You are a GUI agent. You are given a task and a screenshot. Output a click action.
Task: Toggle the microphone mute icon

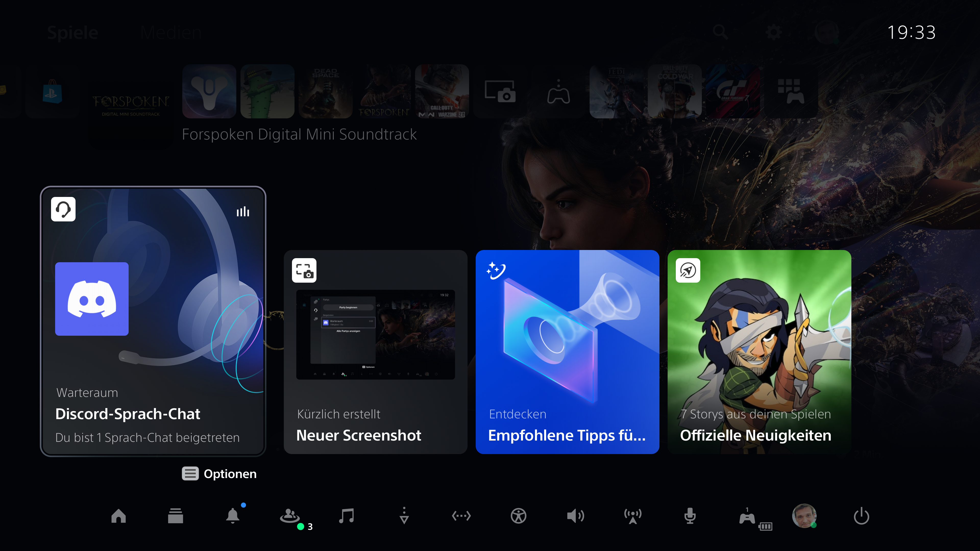click(690, 516)
